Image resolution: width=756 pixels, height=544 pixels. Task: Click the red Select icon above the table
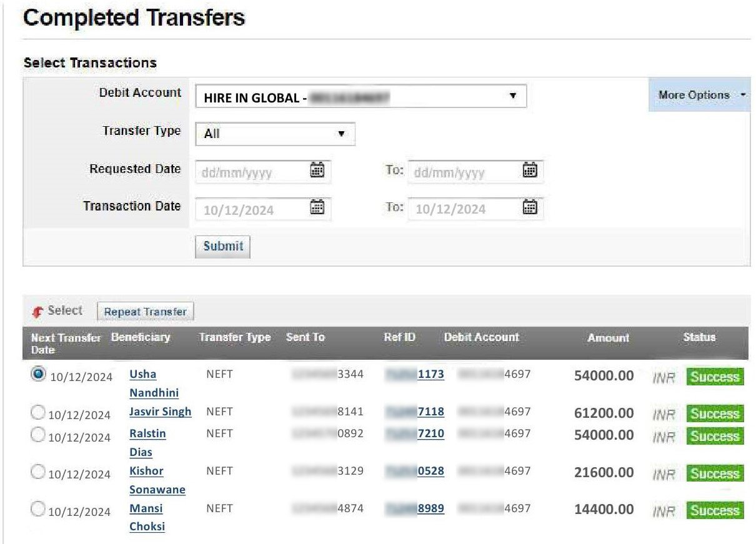point(37,311)
